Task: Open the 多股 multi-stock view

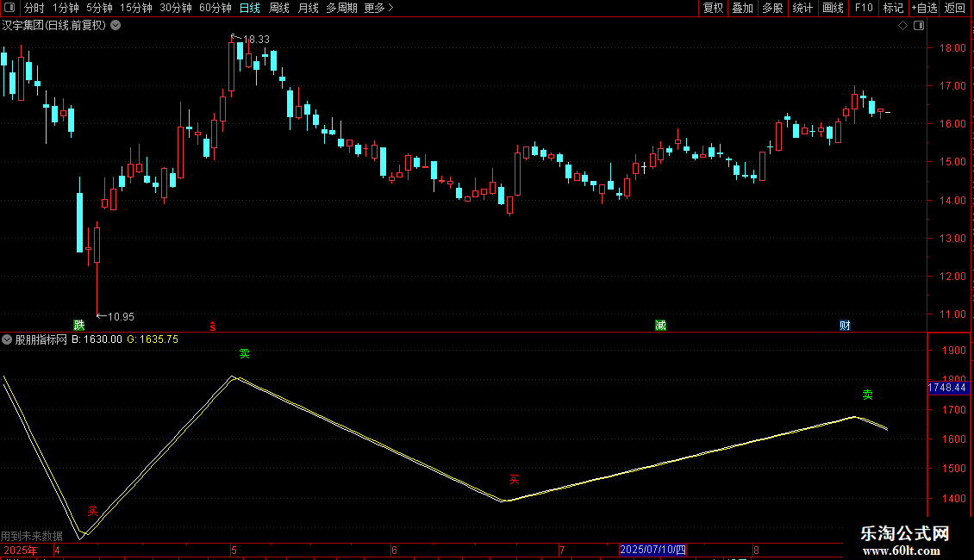Action: (772, 8)
